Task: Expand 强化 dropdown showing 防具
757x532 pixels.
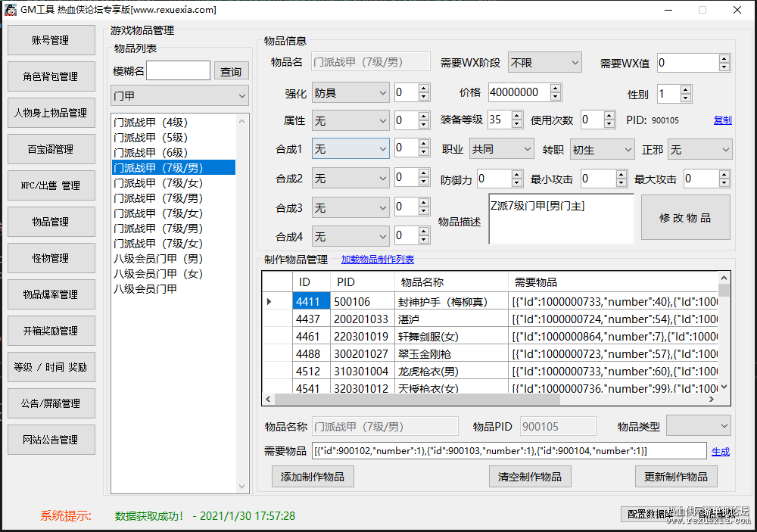Action: tap(350, 92)
